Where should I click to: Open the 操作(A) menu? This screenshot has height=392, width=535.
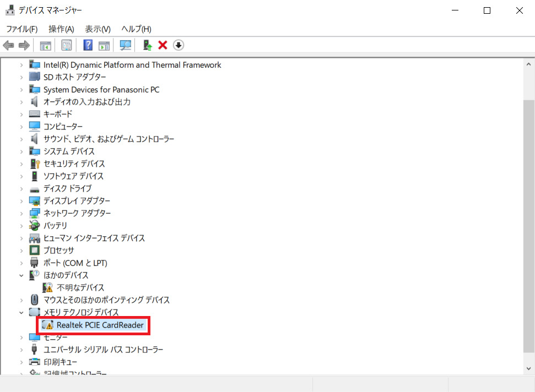point(61,29)
